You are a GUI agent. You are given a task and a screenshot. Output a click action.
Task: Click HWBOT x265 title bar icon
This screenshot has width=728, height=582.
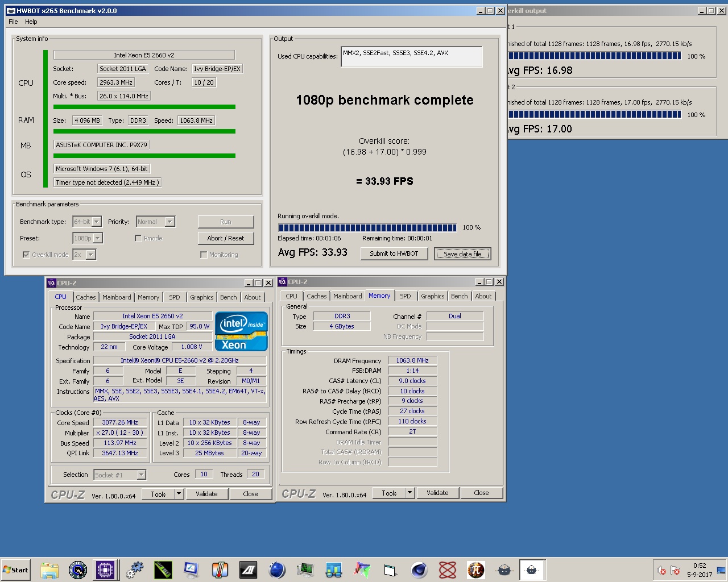coord(11,10)
